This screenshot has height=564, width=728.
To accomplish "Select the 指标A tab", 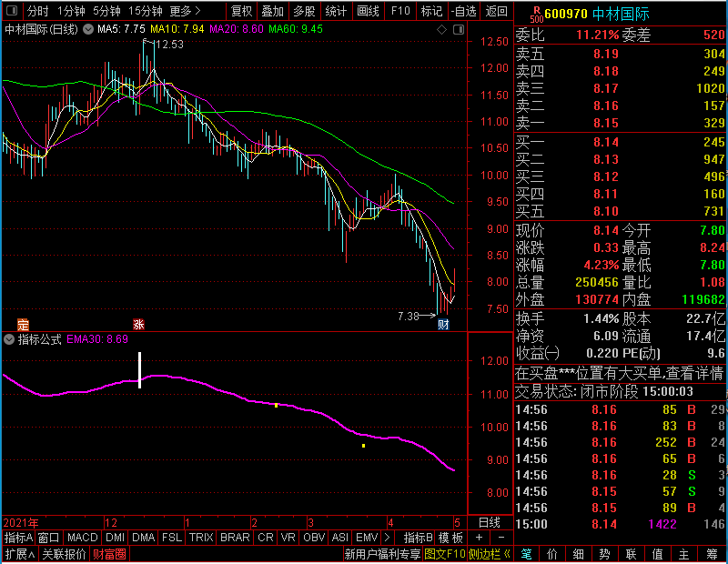I will point(18,538).
